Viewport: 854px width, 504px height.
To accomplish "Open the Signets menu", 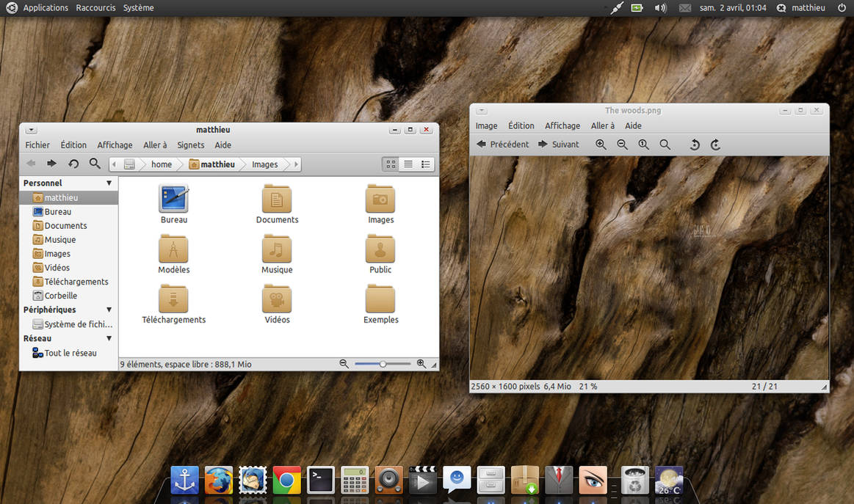I will click(x=191, y=145).
